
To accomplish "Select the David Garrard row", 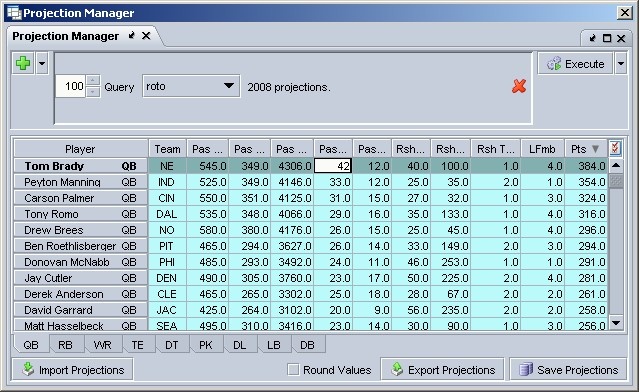I will pos(311,310).
